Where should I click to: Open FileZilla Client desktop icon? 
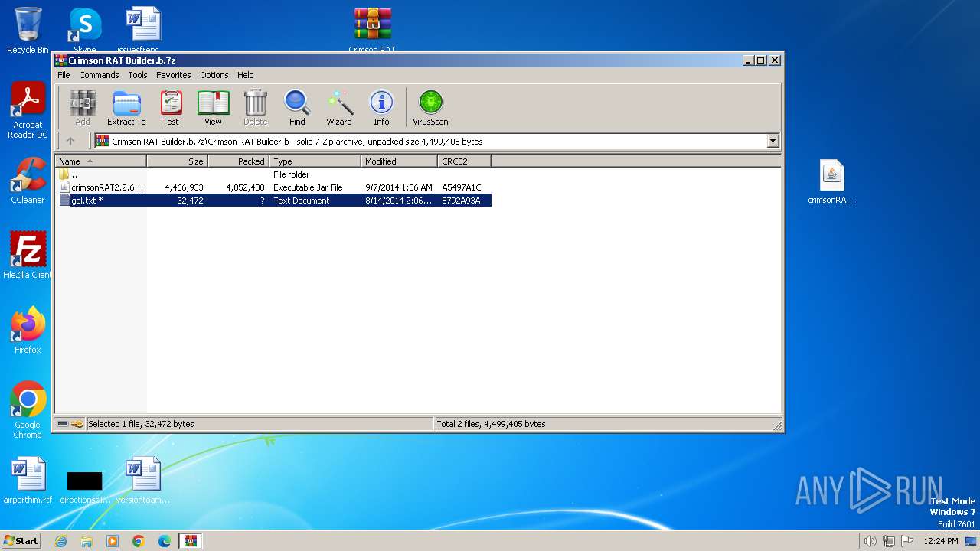pos(28,256)
